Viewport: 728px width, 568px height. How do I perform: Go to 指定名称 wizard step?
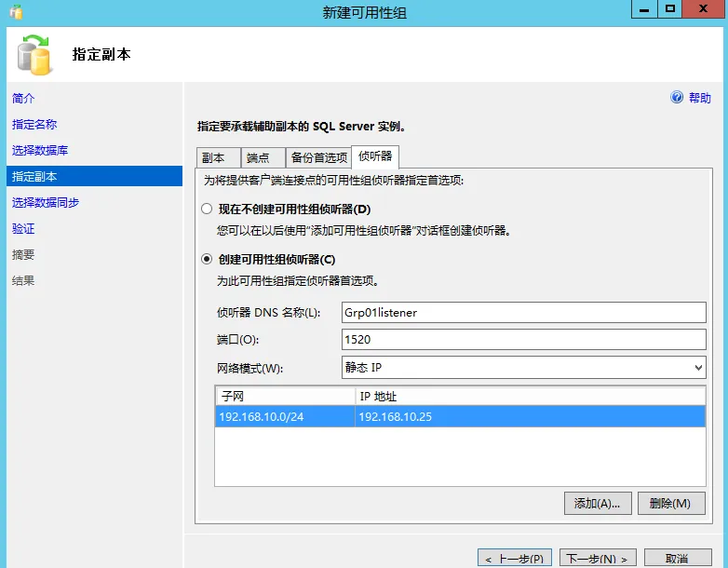(34, 125)
